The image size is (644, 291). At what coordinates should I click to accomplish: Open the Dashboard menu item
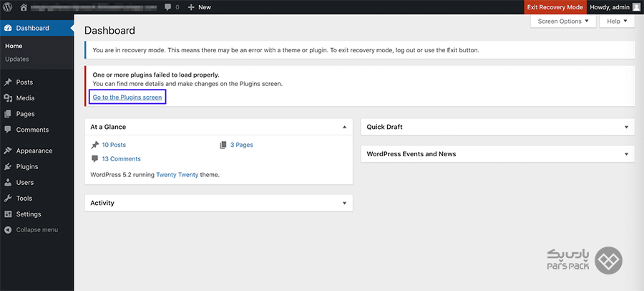pyautogui.click(x=37, y=28)
